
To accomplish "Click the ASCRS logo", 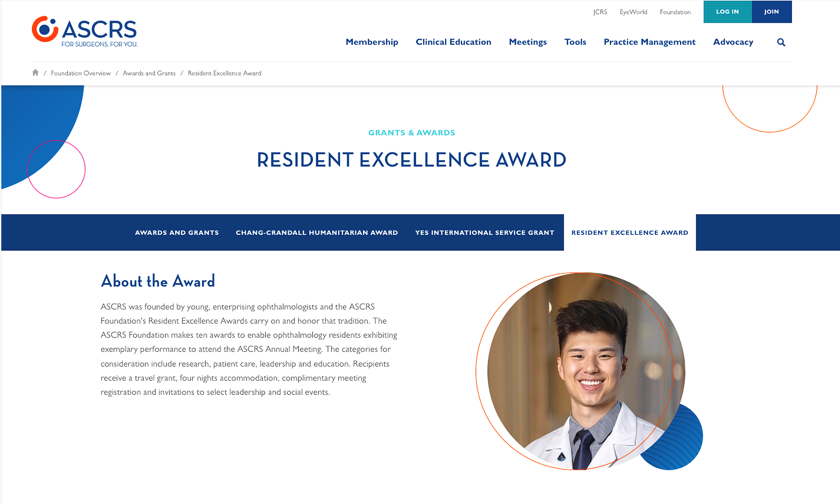I will click(85, 32).
